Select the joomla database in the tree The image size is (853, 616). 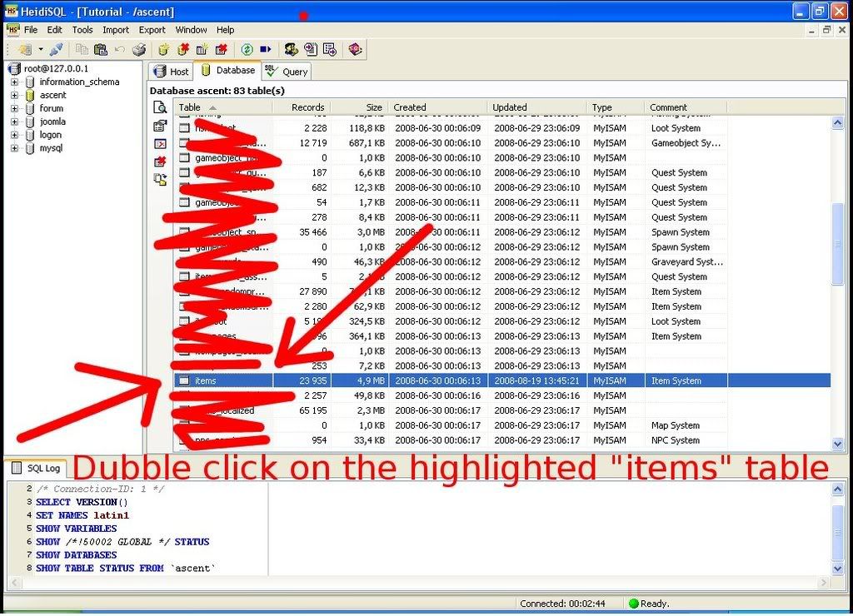(52, 122)
